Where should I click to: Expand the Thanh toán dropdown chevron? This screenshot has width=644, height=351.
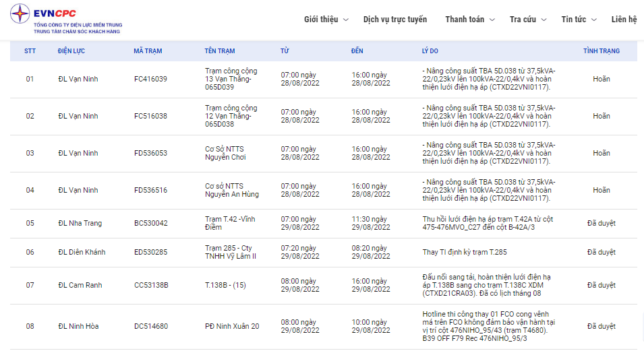(x=492, y=20)
